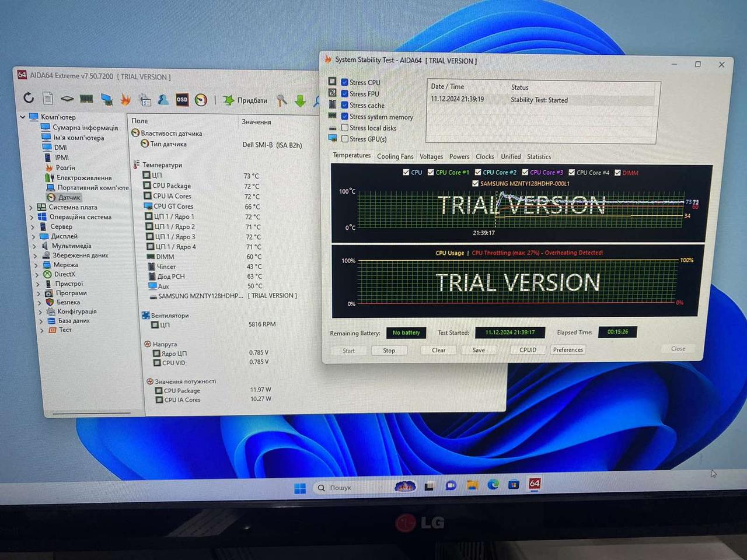
Task: Click the green download arrow icon
Action: [x=300, y=101]
